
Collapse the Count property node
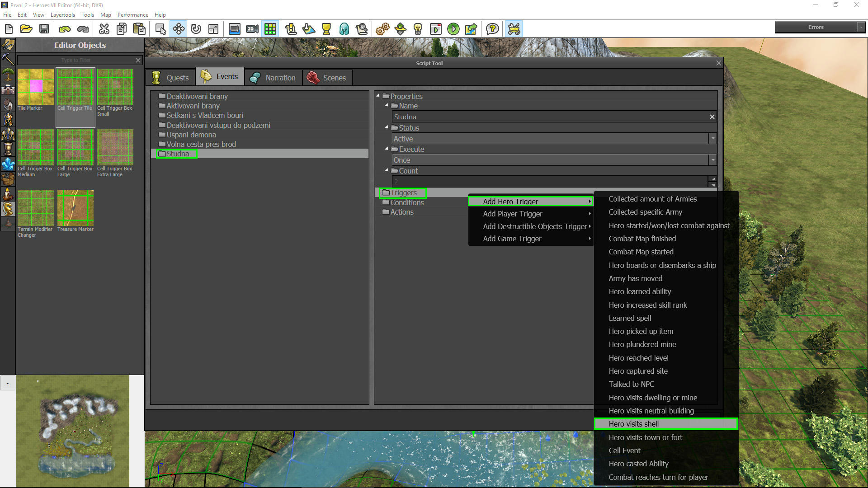coord(387,170)
